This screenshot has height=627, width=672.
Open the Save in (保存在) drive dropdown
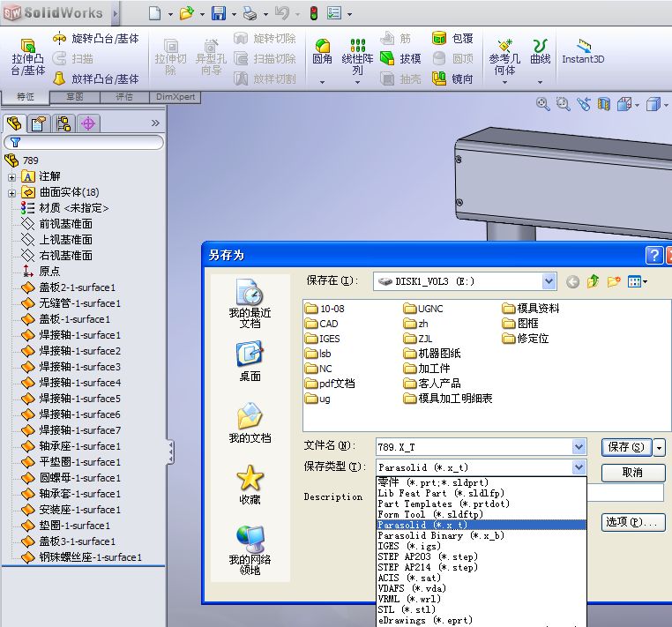549,281
